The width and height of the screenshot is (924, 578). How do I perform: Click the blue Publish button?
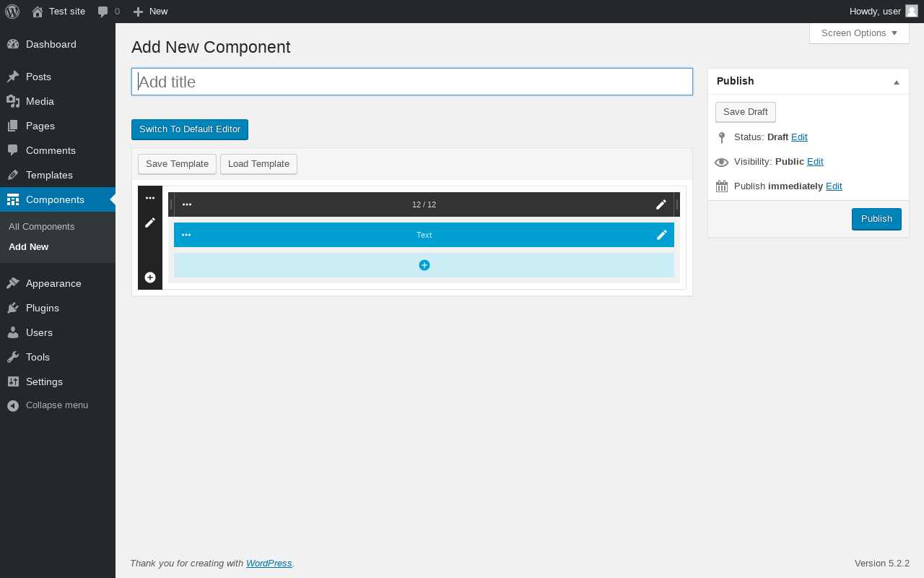[876, 219]
